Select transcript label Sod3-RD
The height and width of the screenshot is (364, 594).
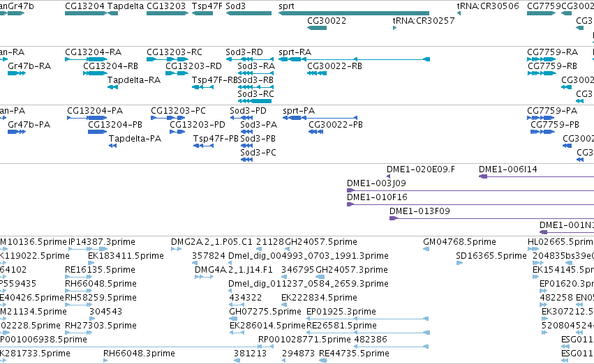pyautogui.click(x=244, y=52)
